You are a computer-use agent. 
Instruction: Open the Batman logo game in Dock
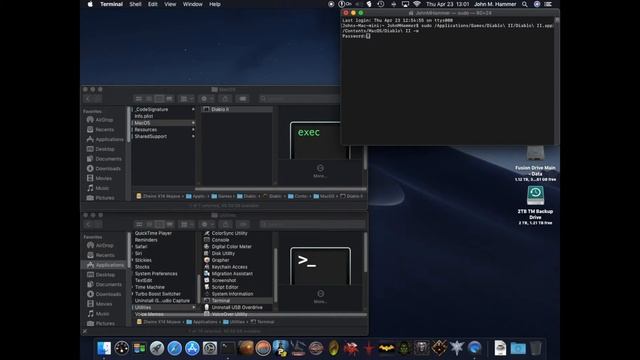(x=386, y=348)
